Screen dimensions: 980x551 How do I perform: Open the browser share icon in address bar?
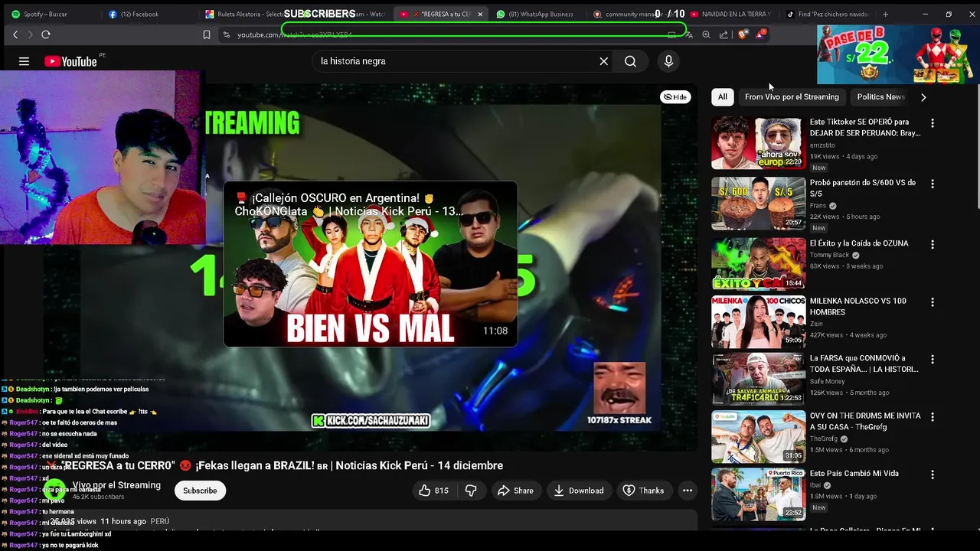tap(724, 34)
